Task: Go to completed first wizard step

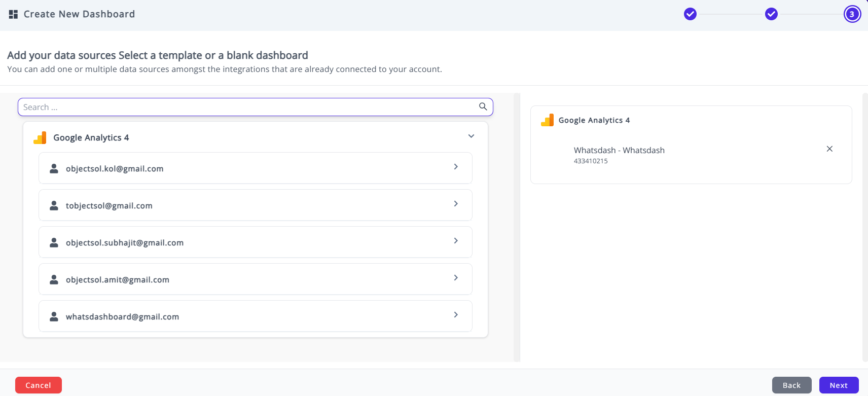Action: tap(690, 14)
